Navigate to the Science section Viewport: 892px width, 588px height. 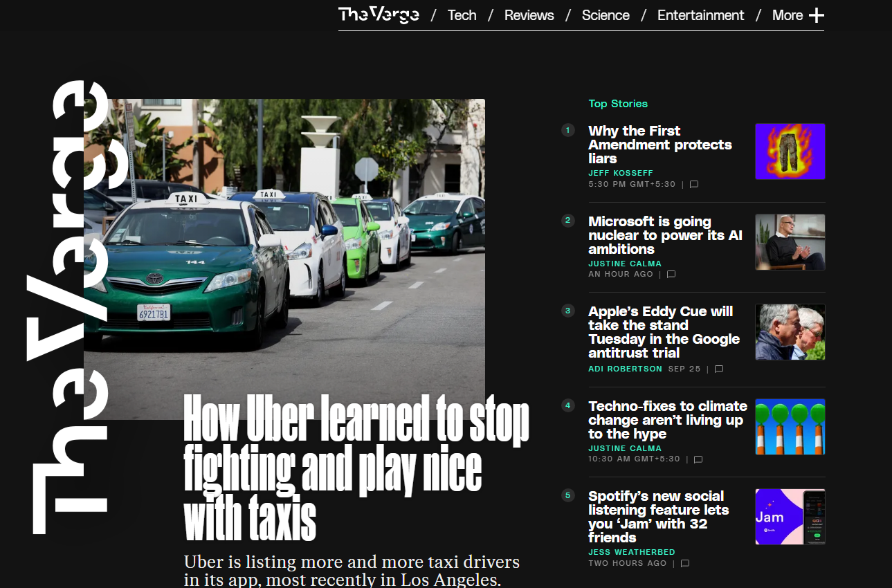click(606, 15)
